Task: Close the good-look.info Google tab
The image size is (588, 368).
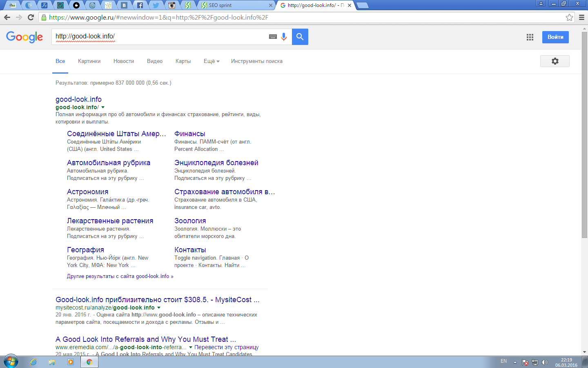Action: [x=350, y=5]
